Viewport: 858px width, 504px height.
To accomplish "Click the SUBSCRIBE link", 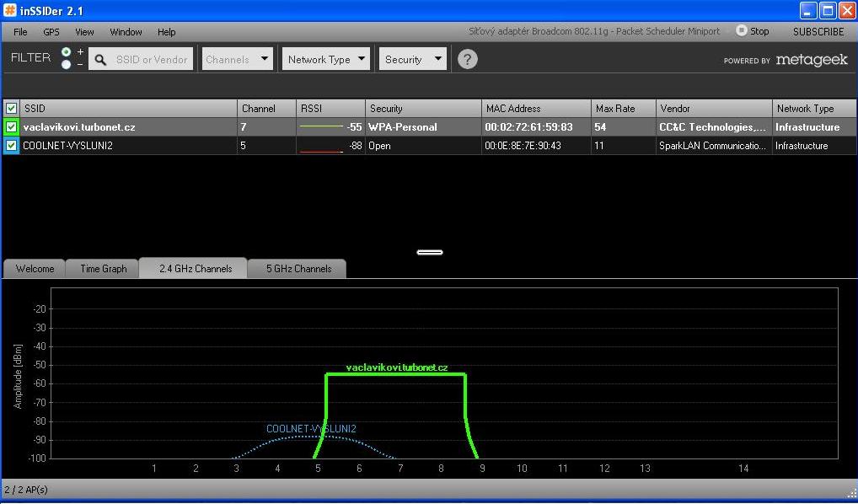I will click(x=818, y=32).
